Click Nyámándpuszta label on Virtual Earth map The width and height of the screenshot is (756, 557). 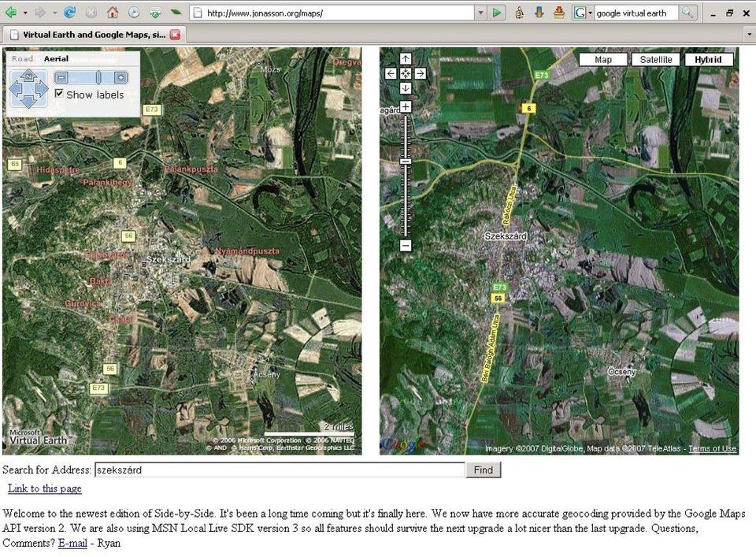click(x=247, y=251)
